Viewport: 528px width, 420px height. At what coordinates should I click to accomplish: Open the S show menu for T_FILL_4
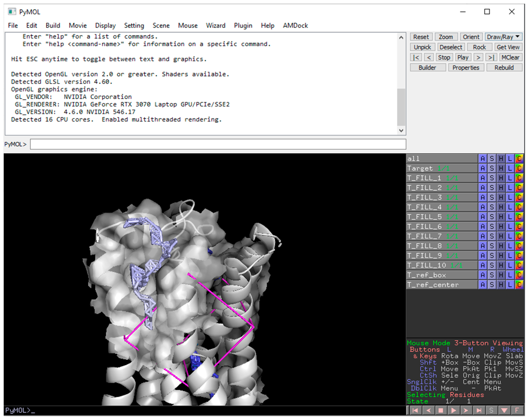pos(492,207)
